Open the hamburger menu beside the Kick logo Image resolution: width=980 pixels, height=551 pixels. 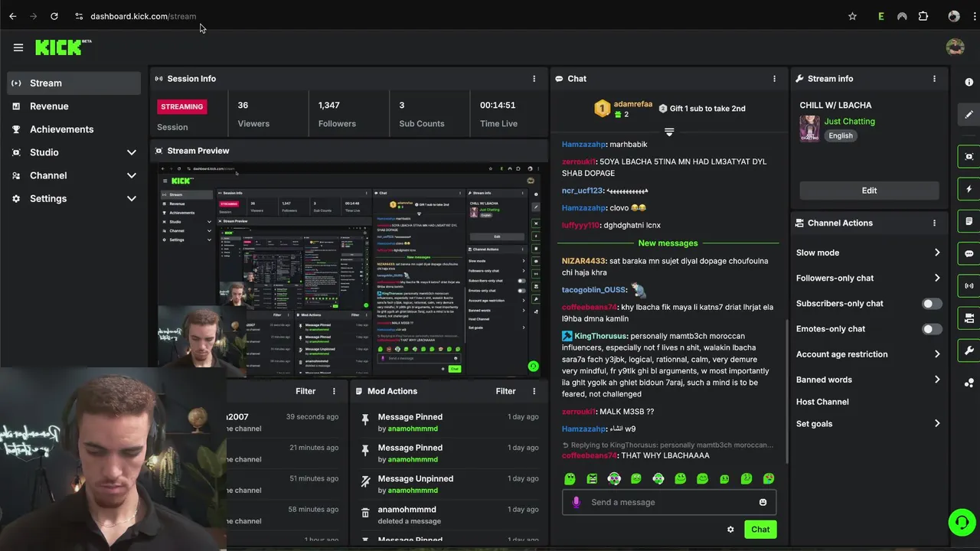coord(18,47)
